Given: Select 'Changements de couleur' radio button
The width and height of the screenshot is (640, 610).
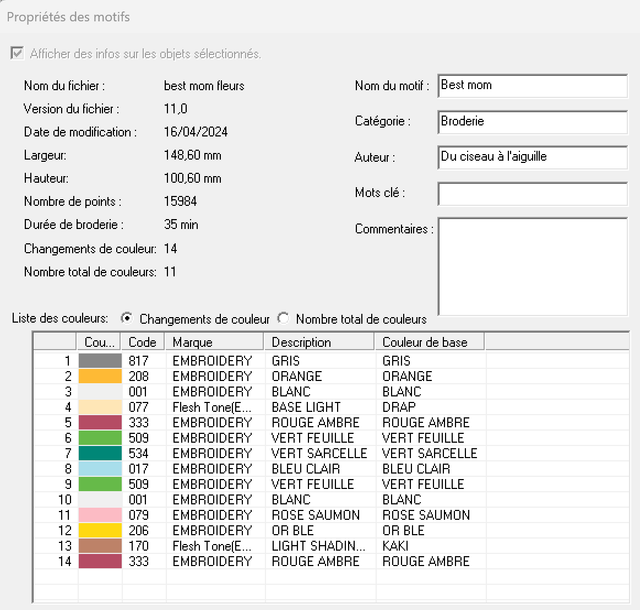Looking at the screenshot, I should [x=127, y=319].
